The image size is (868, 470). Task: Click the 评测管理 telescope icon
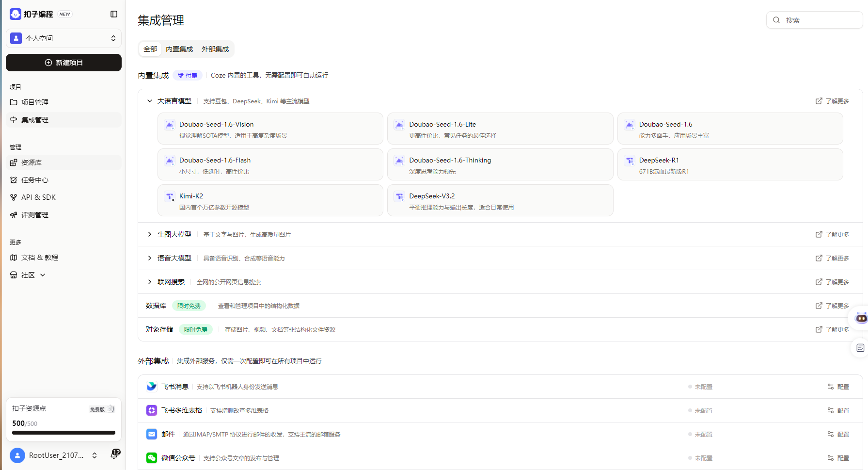[x=14, y=215]
